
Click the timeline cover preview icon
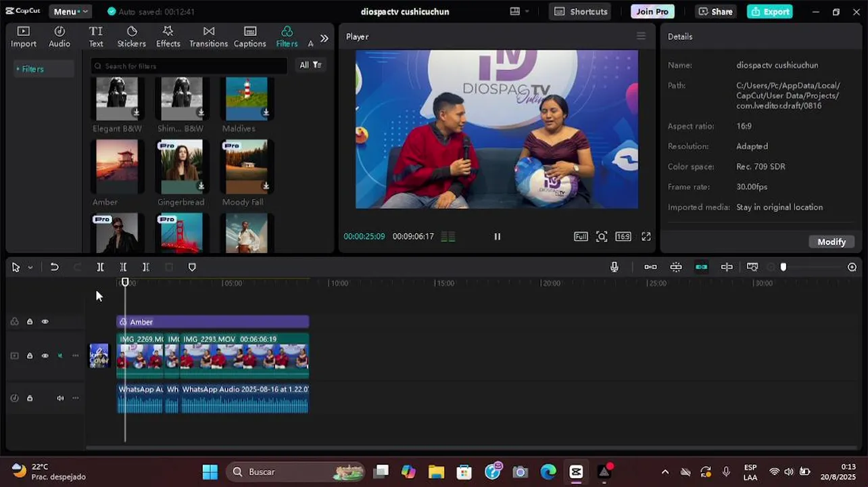coord(752,267)
